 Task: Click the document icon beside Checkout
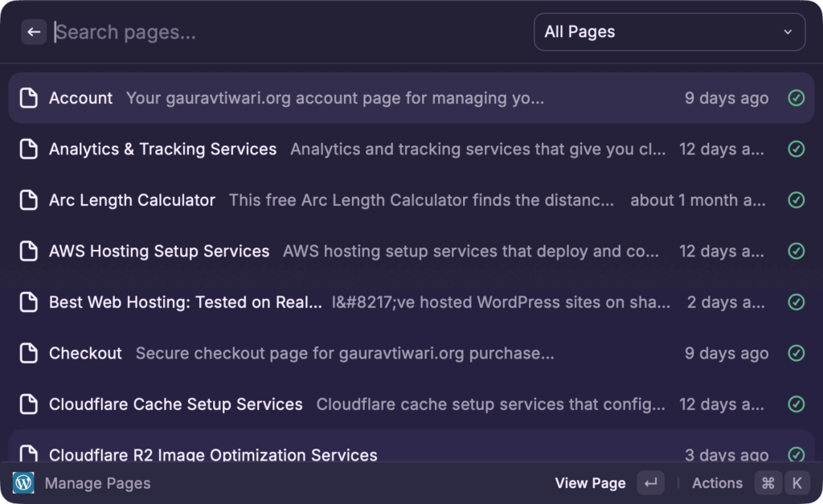pos(28,353)
